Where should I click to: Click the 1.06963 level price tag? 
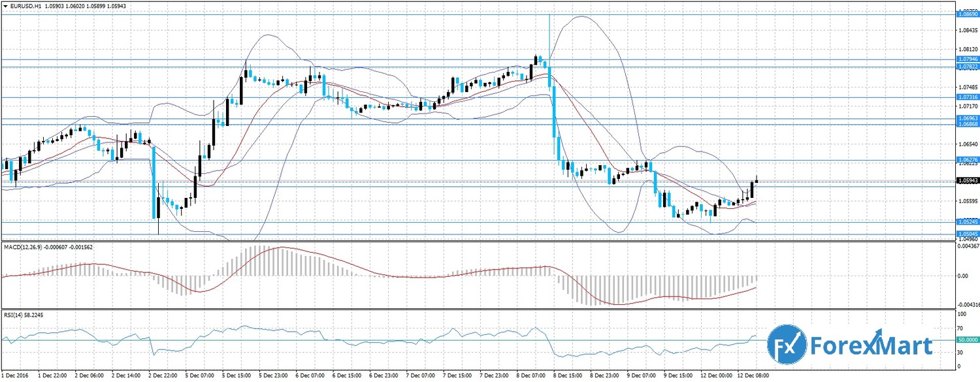966,118
